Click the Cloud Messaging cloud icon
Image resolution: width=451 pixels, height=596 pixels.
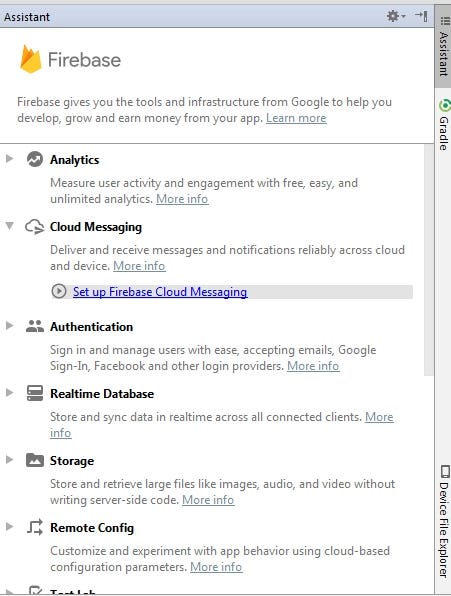pos(35,227)
